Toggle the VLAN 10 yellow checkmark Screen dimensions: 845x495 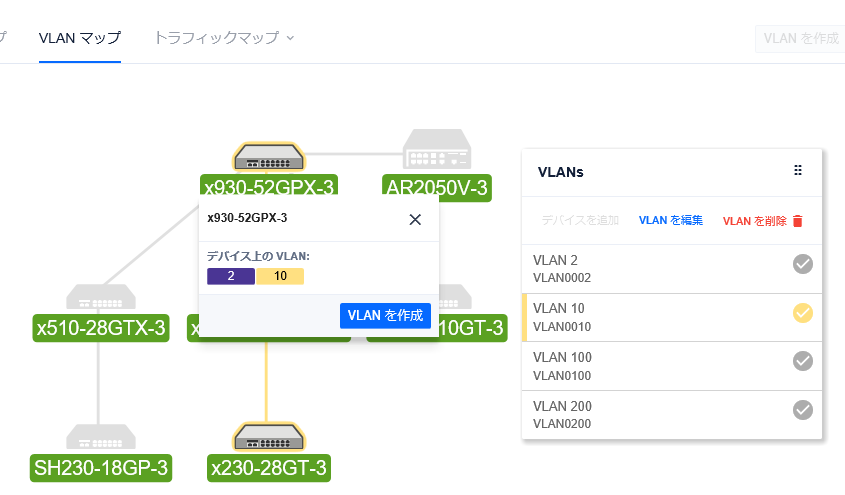[803, 313]
